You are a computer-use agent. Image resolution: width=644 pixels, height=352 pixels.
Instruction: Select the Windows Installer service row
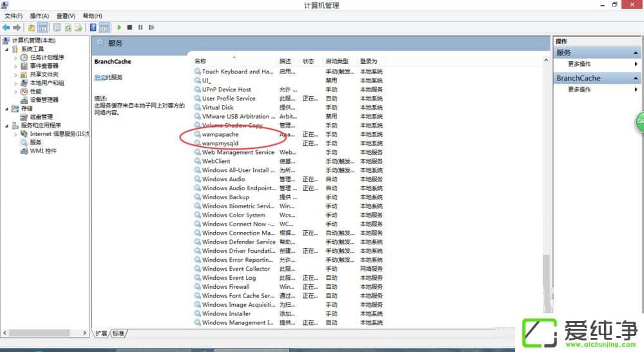point(289,313)
